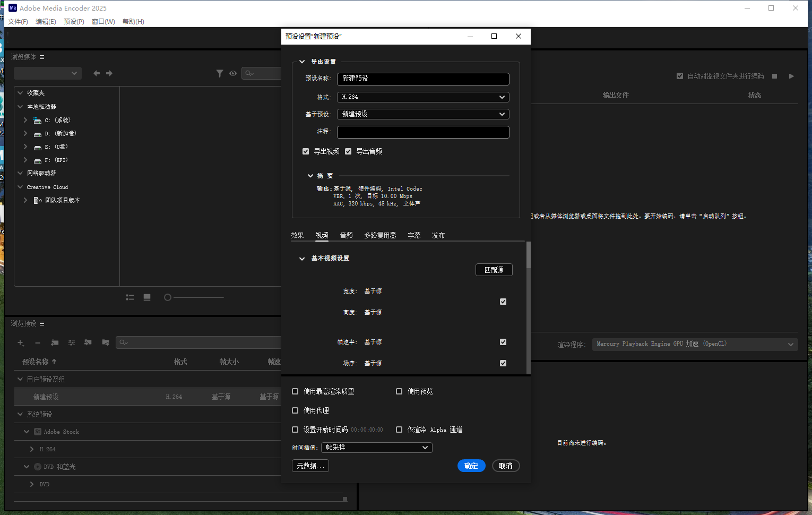Open the 渲染程序 Mercury Playback Engine dropdown
The width and height of the screenshot is (812, 515).
tap(695, 344)
